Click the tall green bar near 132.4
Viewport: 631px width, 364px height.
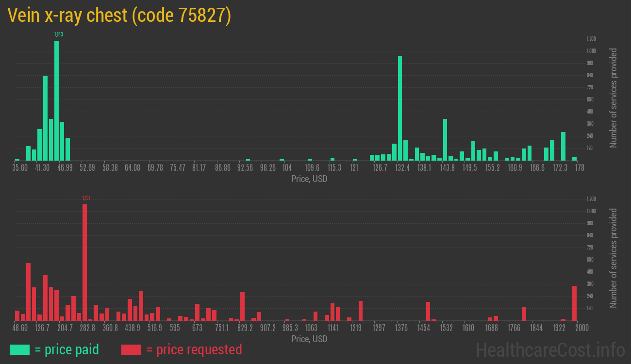point(400,108)
